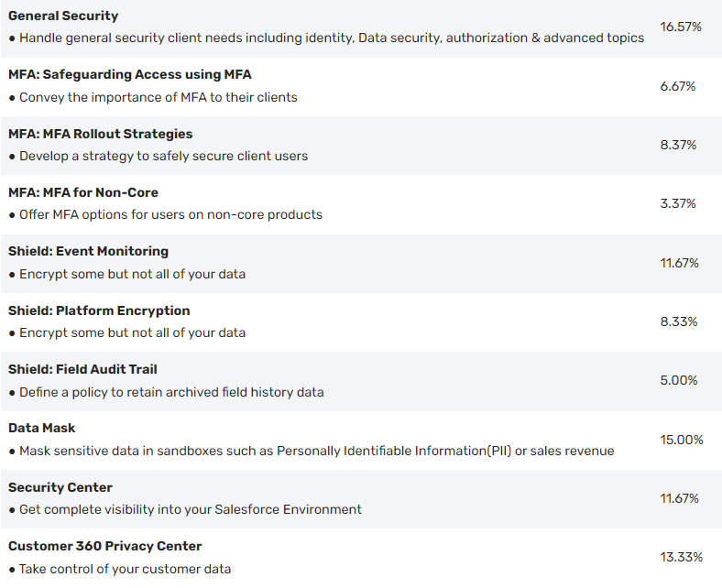The height and width of the screenshot is (588, 722).
Task: Click the 3.37% percentage
Action: pyautogui.click(x=678, y=203)
